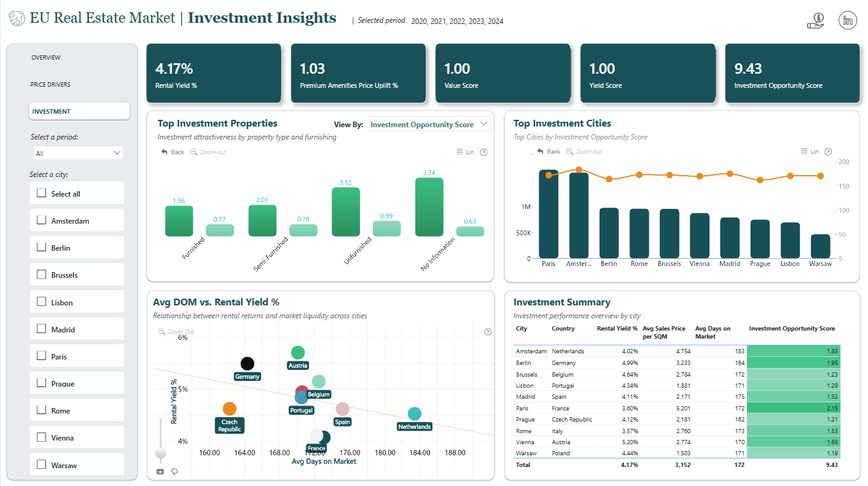Screen dimensions: 868x486
Task: Select the lasso tool below scatter chart
Action: 175,472
